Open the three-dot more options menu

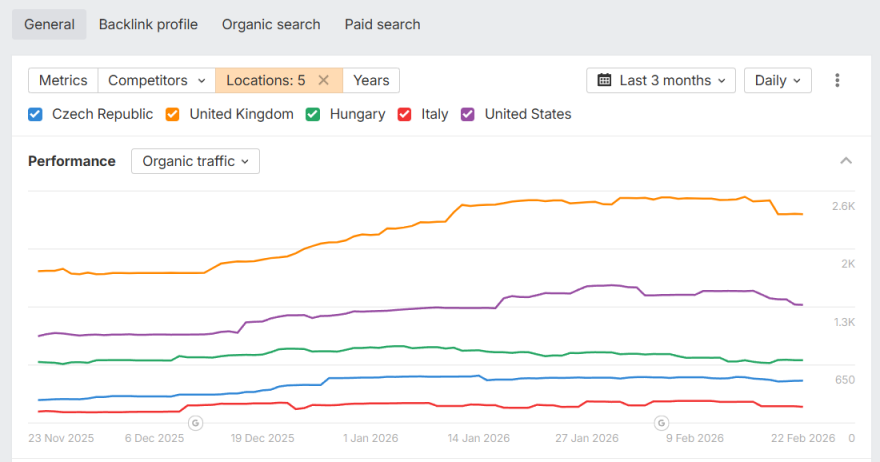click(x=838, y=81)
